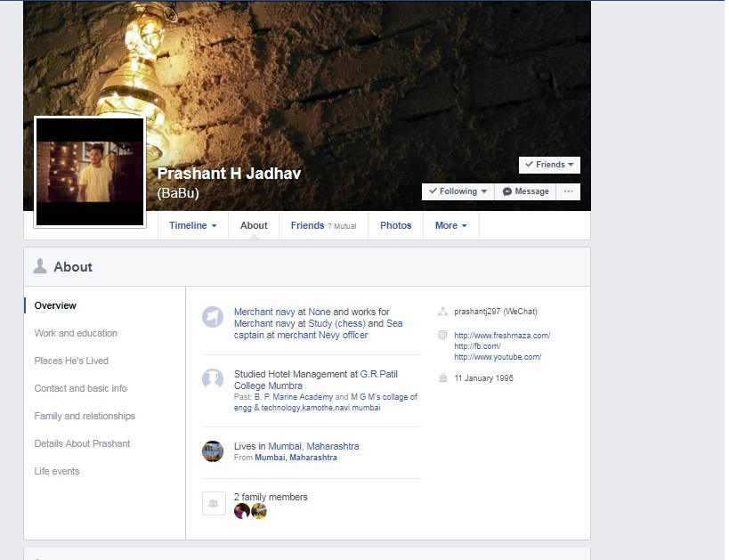Select Work and education in sidebar
The width and height of the screenshot is (729, 560).
coord(76,333)
